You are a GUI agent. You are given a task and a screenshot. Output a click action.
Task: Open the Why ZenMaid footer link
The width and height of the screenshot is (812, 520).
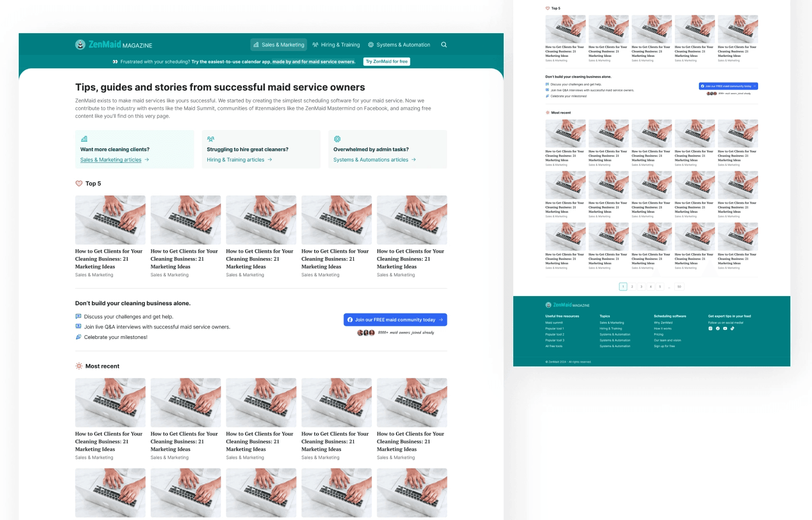663,323
